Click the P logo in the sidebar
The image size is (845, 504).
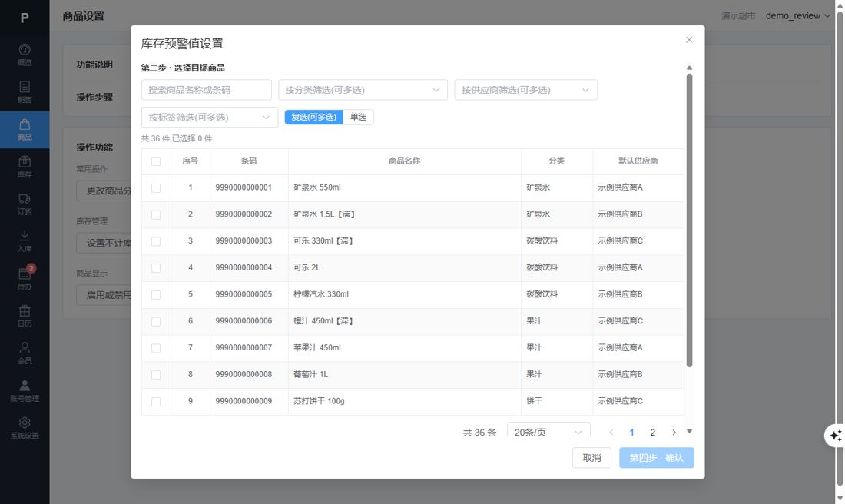(x=25, y=18)
